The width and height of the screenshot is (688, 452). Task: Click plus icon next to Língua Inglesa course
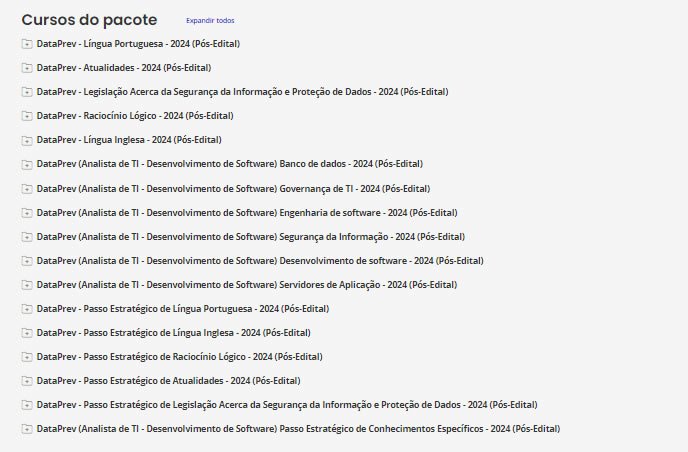[27, 140]
